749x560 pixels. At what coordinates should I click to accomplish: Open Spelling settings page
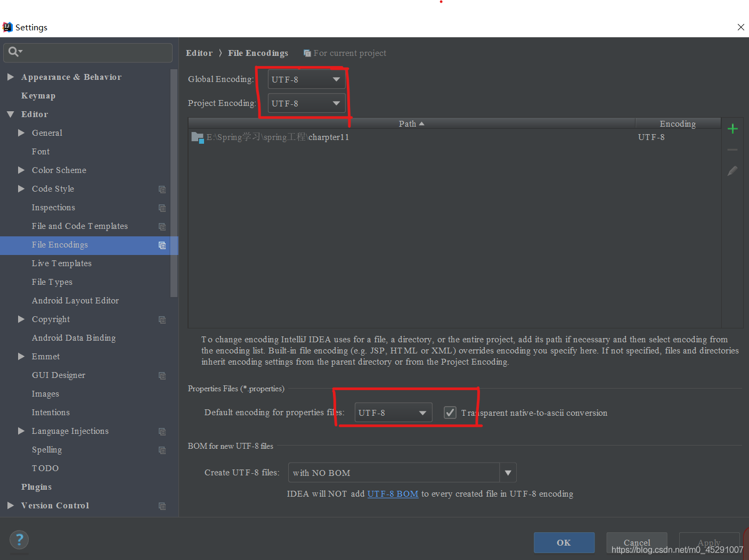pyautogui.click(x=47, y=450)
